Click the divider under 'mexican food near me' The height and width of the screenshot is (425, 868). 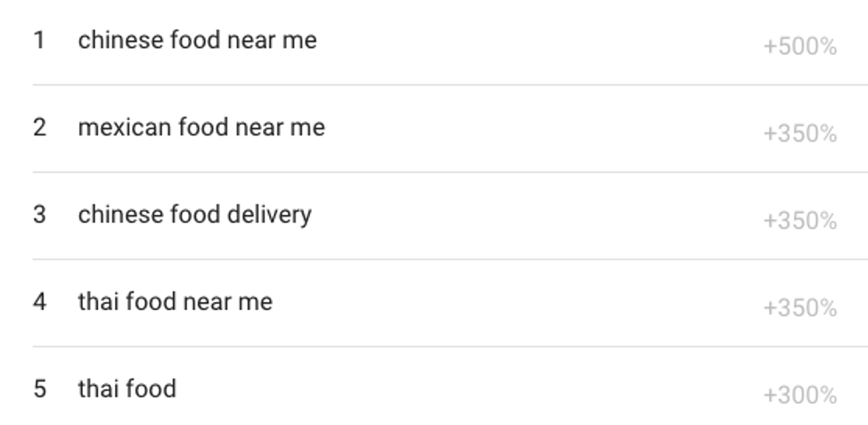[450, 172]
